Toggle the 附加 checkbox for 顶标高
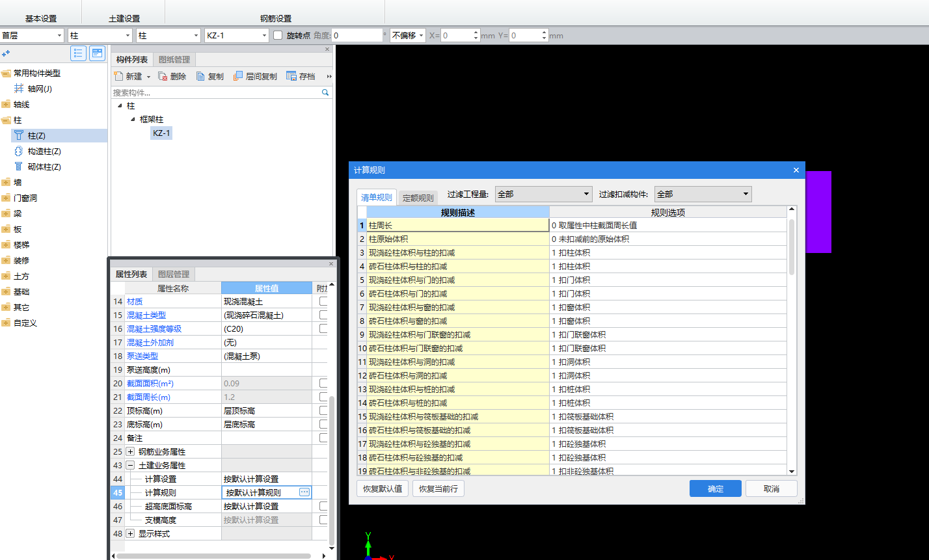The height and width of the screenshot is (560, 929). (323, 410)
